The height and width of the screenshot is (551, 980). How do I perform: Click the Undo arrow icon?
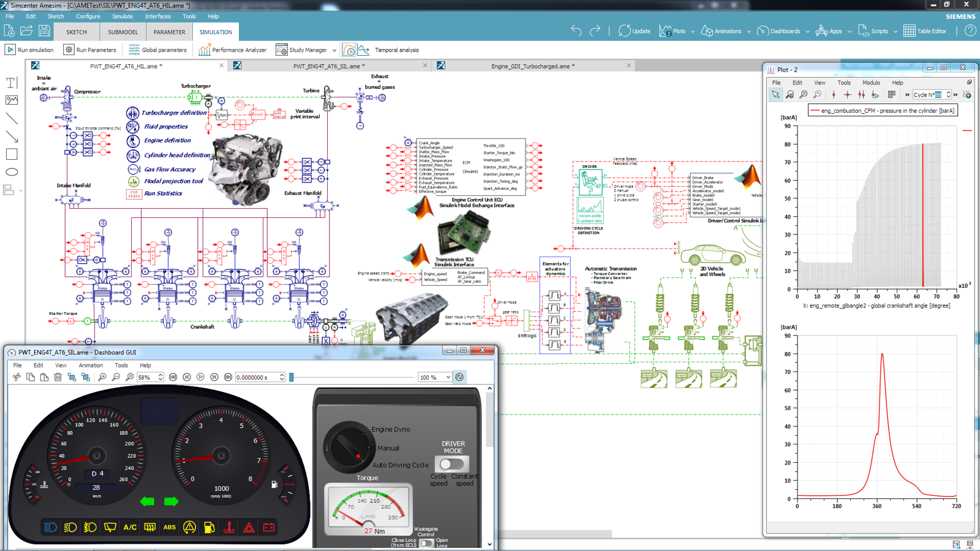[576, 31]
